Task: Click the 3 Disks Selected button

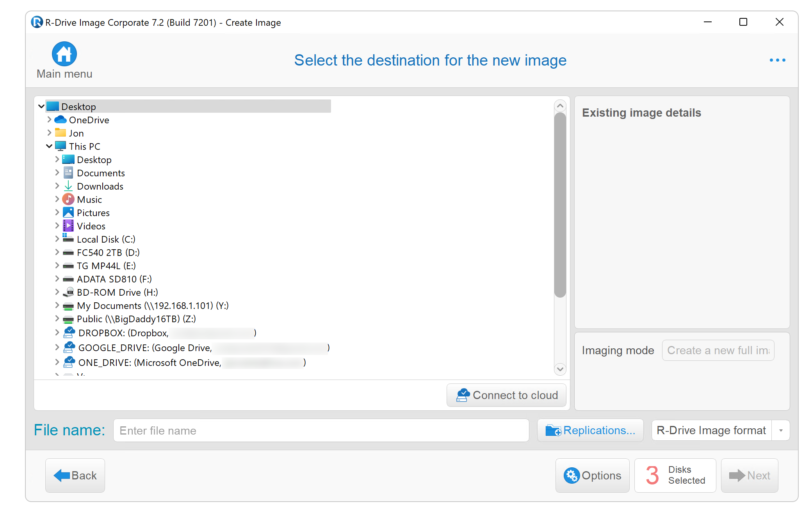Action: 675,475
